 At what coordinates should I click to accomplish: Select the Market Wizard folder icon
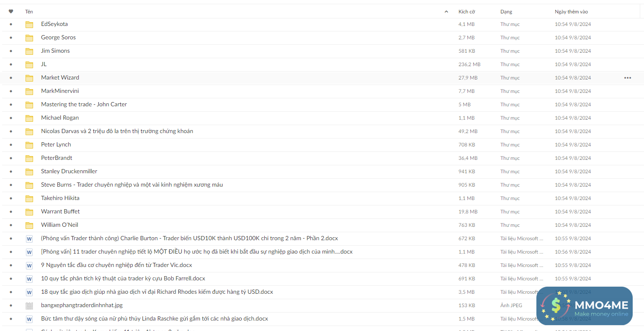pos(29,78)
